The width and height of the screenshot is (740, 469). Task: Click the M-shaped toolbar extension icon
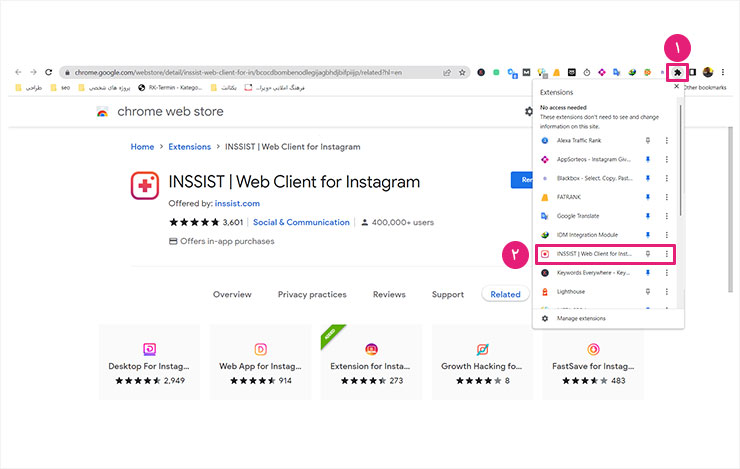pos(526,72)
